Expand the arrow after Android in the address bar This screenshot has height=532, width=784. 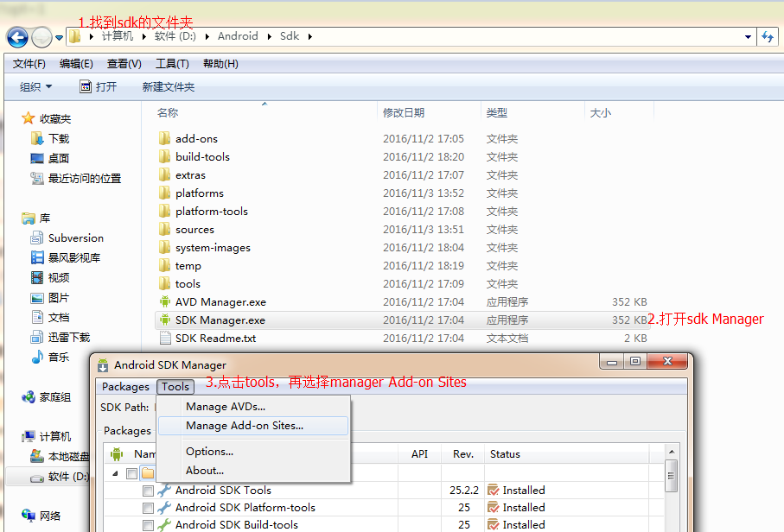270,36
